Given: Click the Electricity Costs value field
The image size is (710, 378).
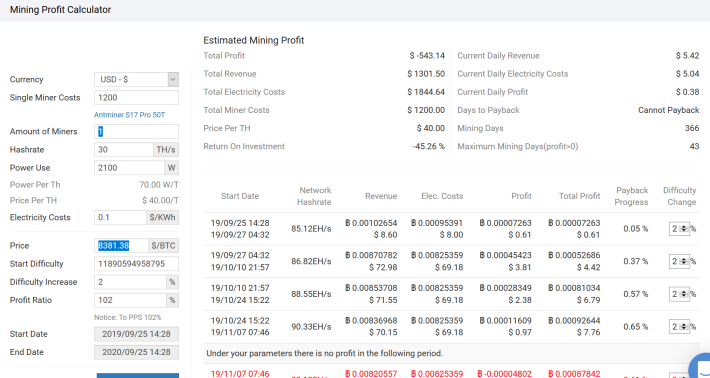Looking at the screenshot, I should [120, 217].
